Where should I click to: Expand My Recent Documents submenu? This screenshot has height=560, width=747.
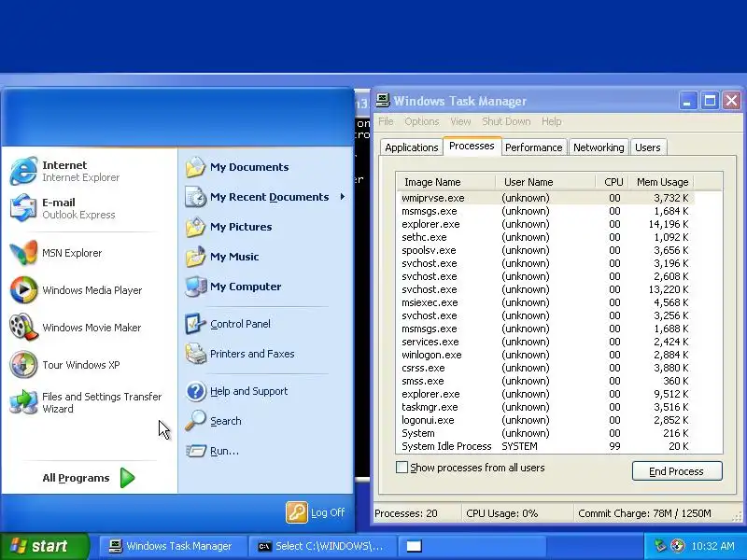[x=266, y=197]
